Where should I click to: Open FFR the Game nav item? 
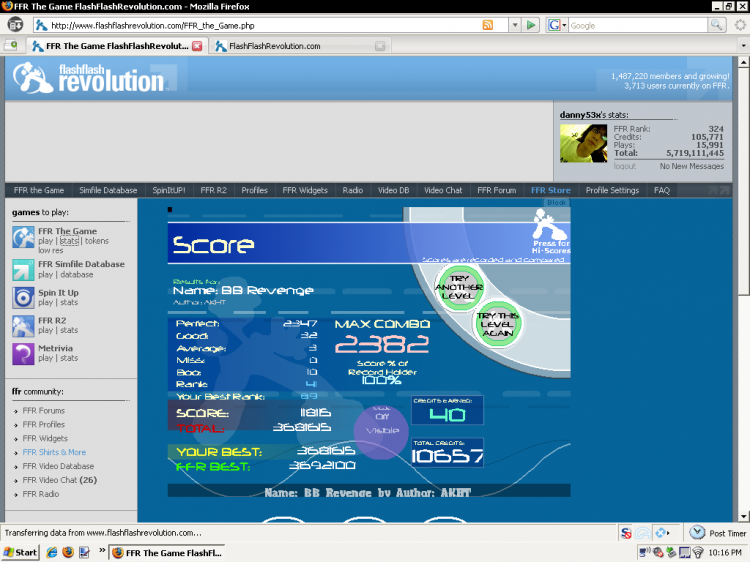[39, 190]
